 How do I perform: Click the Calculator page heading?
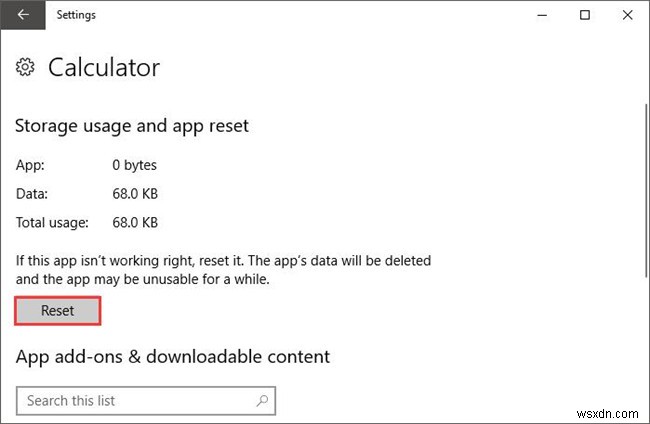coord(104,68)
